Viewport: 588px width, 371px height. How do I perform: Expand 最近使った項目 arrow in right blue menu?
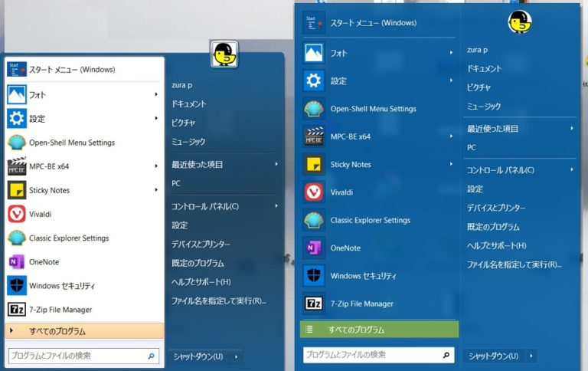click(572, 129)
